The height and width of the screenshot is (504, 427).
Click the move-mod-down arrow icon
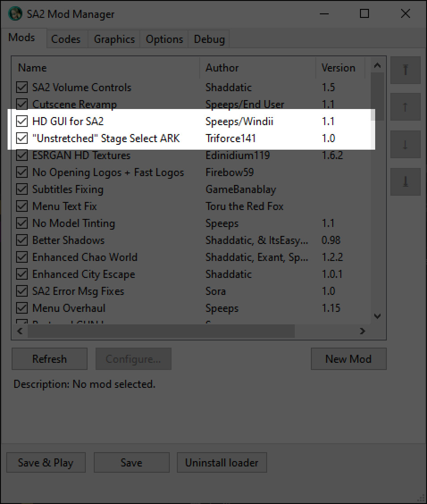[x=405, y=144]
